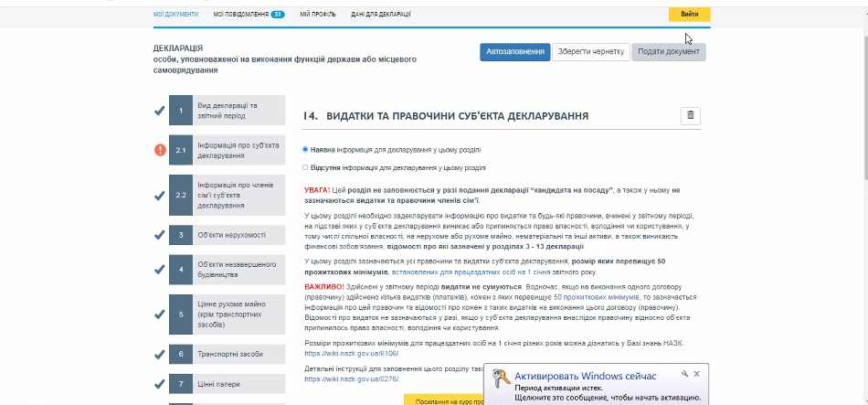The width and height of the screenshot is (868, 405).
Task: Switch to the МІЙ ПРОФІЛЬ tab
Action: pyautogui.click(x=318, y=15)
